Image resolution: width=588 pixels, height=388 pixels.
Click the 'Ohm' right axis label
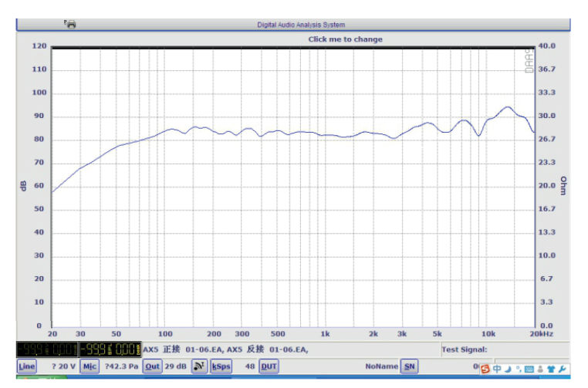pyautogui.click(x=563, y=186)
